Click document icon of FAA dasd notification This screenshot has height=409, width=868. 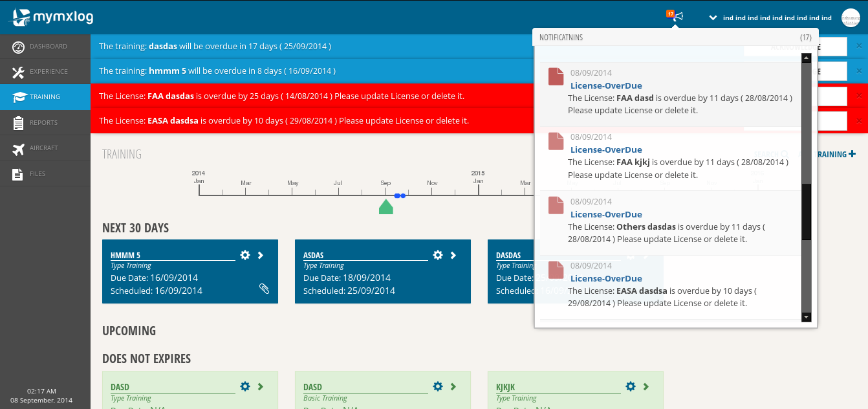click(x=556, y=76)
